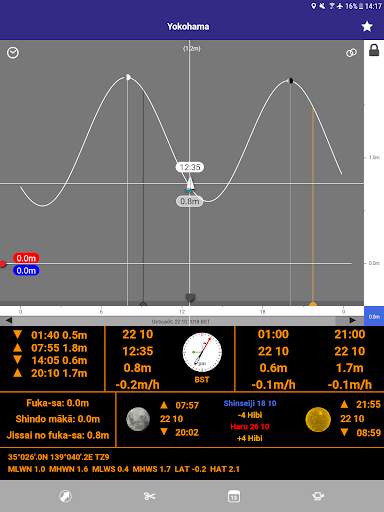Tap the sailboat marker on curve
The width and height of the screenshot is (384, 512).
(x=190, y=185)
